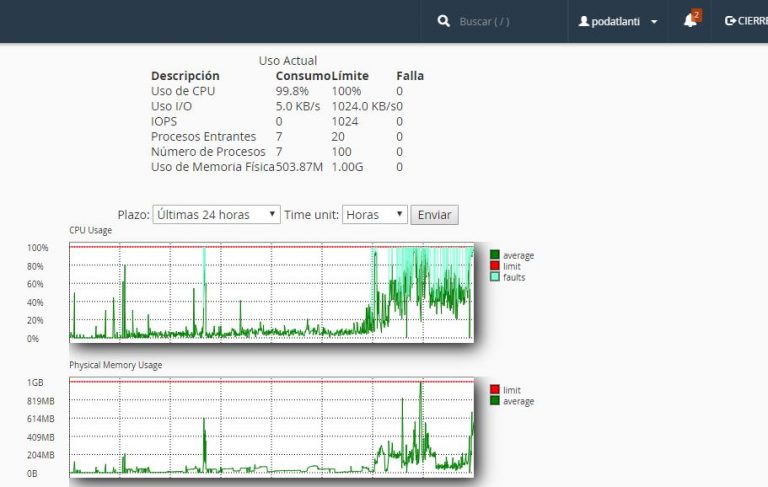
Task: Click the logout arrow icon
Action: click(x=730, y=21)
